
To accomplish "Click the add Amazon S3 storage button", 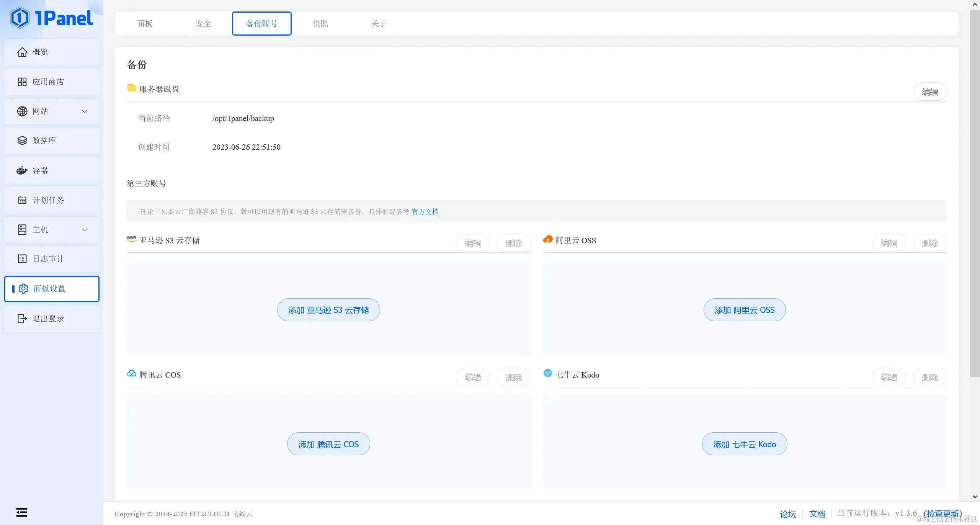I will click(x=328, y=310).
